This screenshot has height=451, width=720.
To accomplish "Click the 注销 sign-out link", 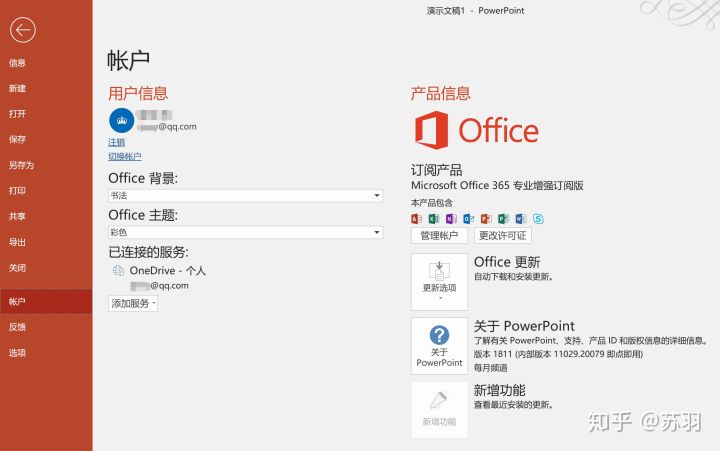I will pyautogui.click(x=116, y=142).
